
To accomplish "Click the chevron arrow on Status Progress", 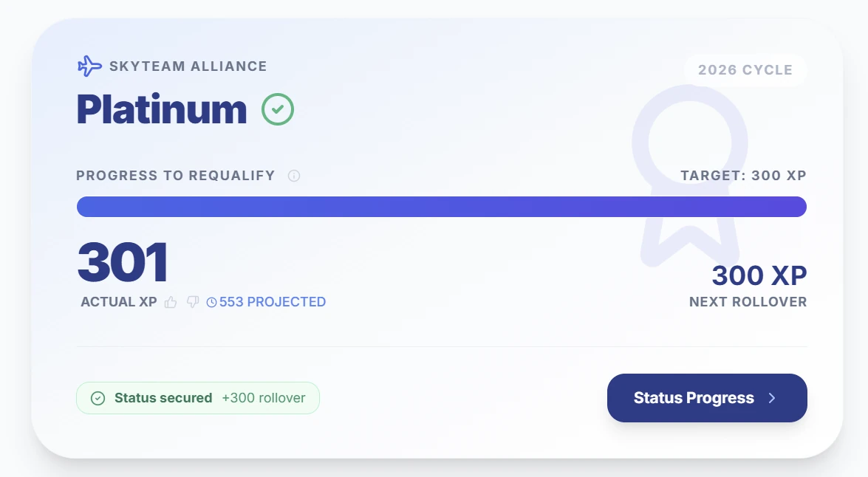I will [772, 398].
